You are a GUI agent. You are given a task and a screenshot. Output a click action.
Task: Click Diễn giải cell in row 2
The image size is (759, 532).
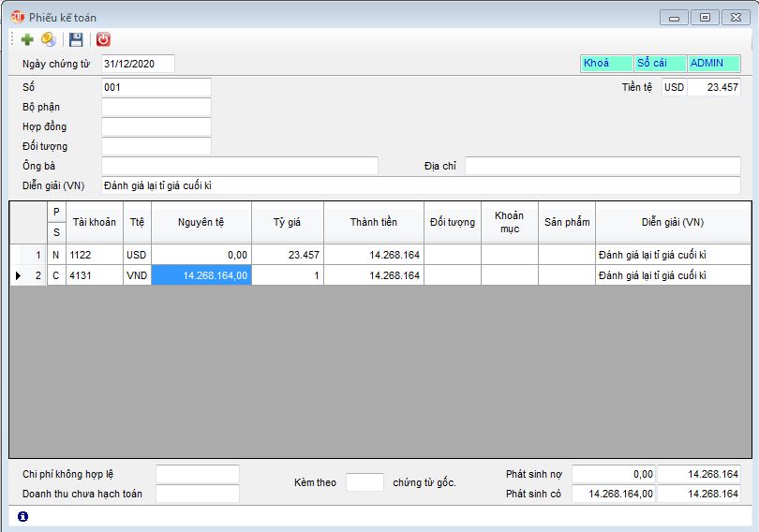tap(673, 275)
